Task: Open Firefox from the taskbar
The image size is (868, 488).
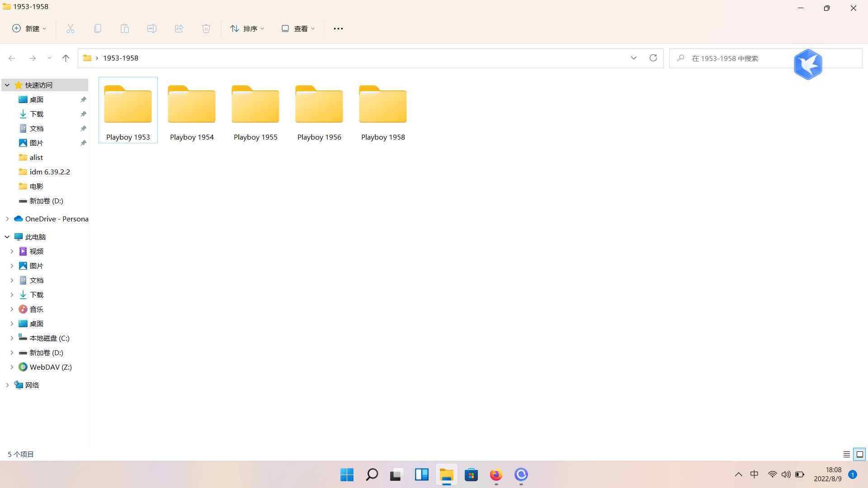Action: point(496,474)
